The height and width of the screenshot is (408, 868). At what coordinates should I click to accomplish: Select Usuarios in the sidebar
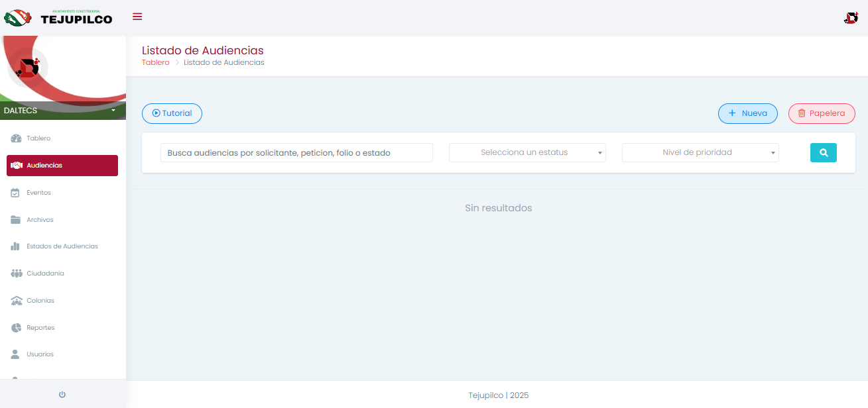pos(40,354)
